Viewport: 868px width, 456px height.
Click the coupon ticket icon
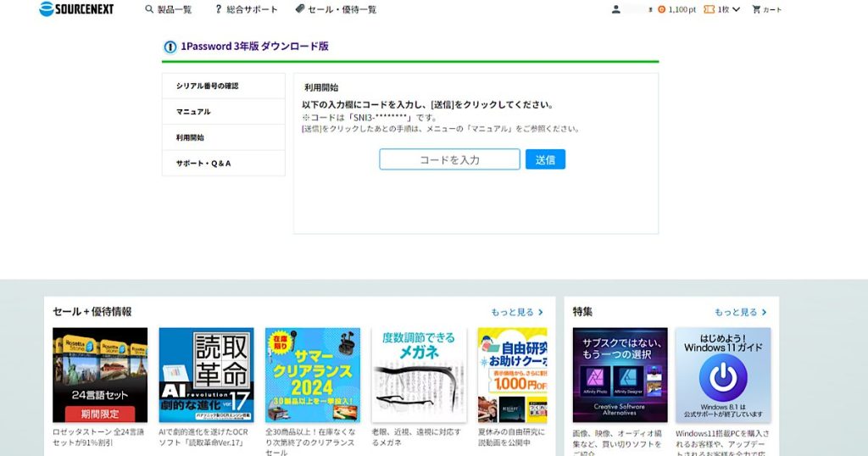(709, 9)
